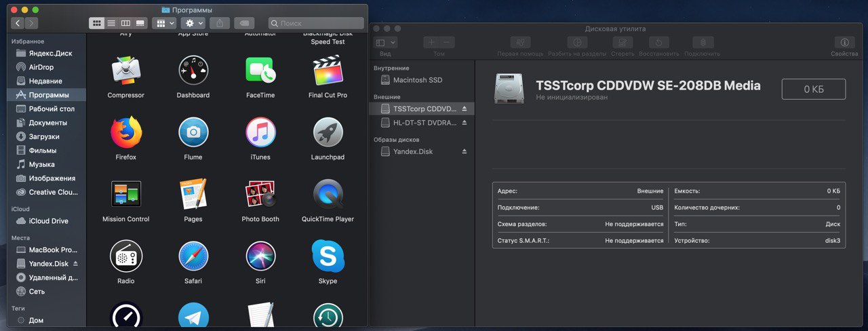868x331 pixels.
Task: Select Рабочий стол in Finder sidebar
Action: pyautogui.click(x=47, y=109)
